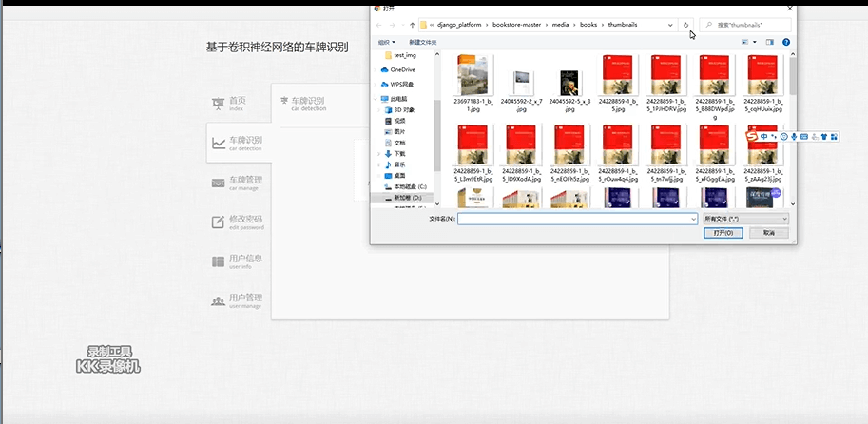Screen dimensions: 868x424
Task: Open 用户信息 user info sidebar item
Action: click(x=237, y=261)
